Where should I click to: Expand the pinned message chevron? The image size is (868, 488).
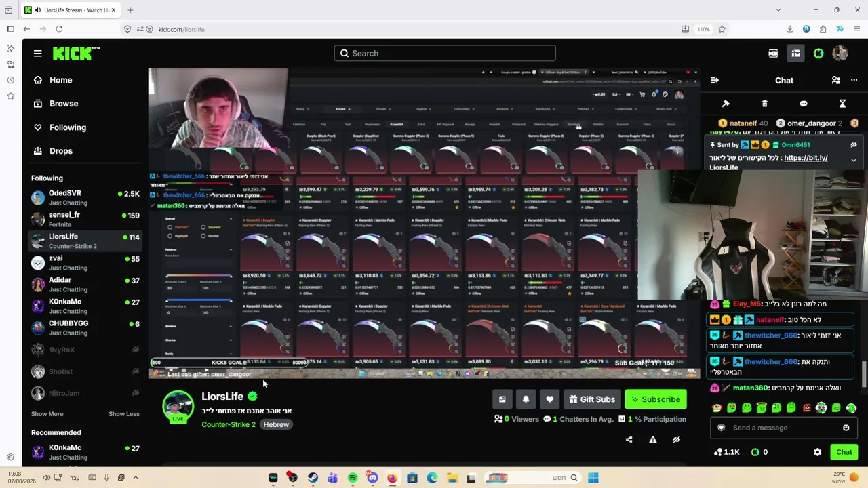(x=854, y=161)
